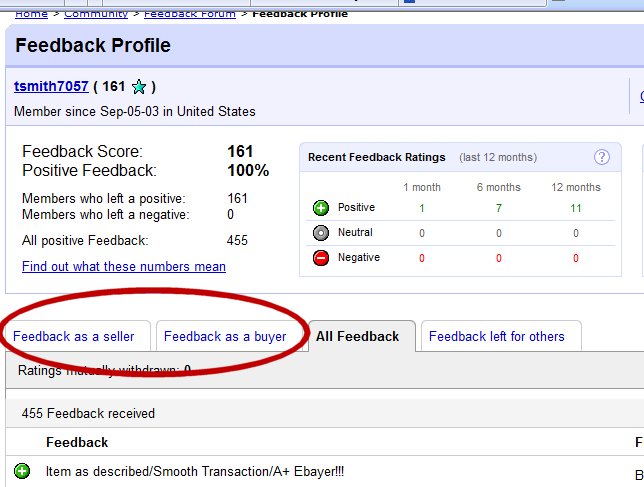Go to Home in the breadcrumb
This screenshot has height=487, width=644.
30,14
